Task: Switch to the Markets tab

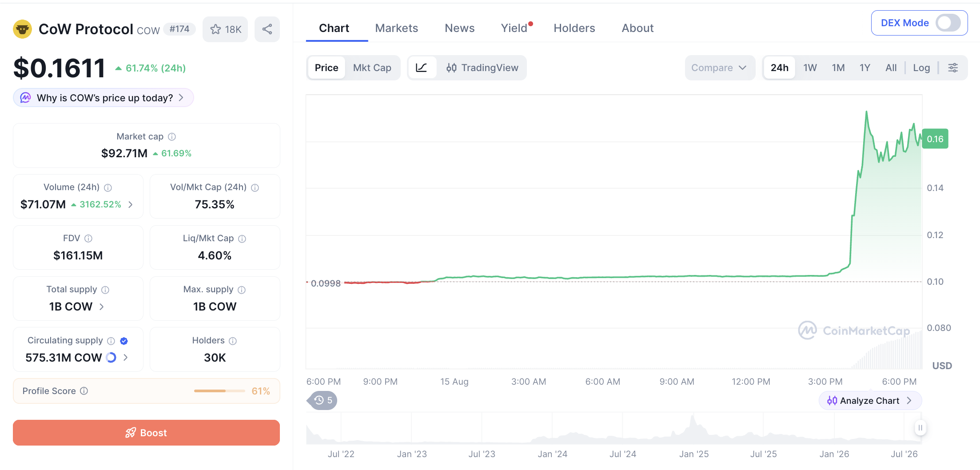Action: (x=397, y=28)
